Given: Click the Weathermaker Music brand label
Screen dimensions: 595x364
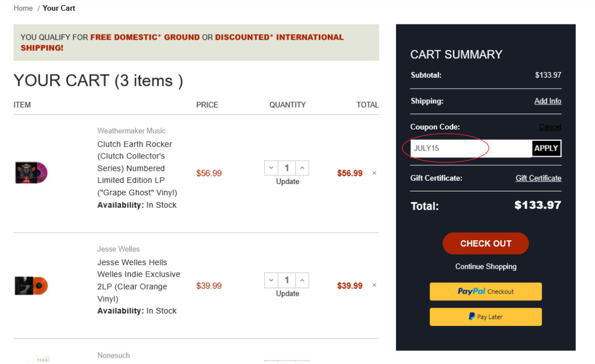Looking at the screenshot, I should click(x=131, y=131).
